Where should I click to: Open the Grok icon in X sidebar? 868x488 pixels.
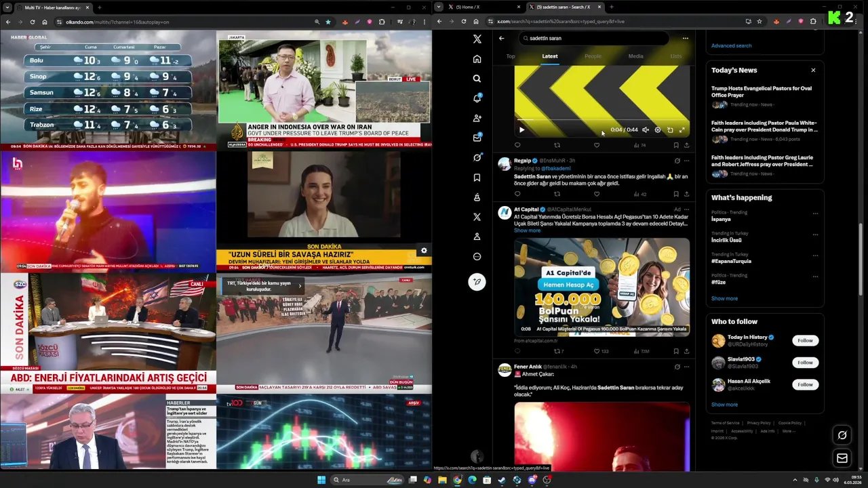477,157
